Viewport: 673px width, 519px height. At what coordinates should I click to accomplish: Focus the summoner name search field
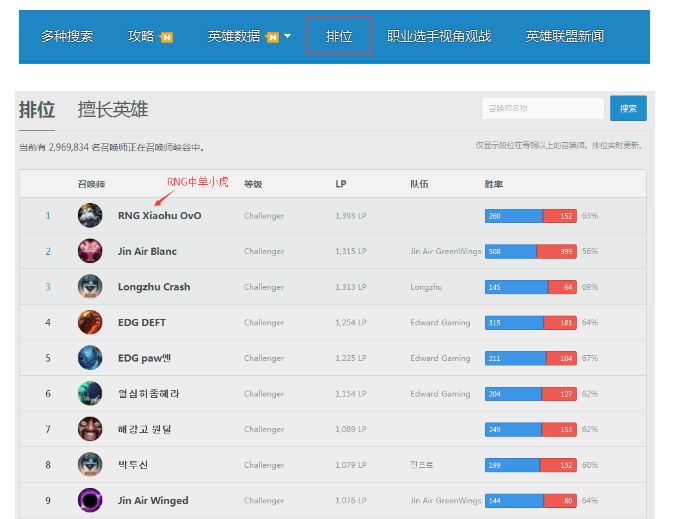tap(543, 108)
